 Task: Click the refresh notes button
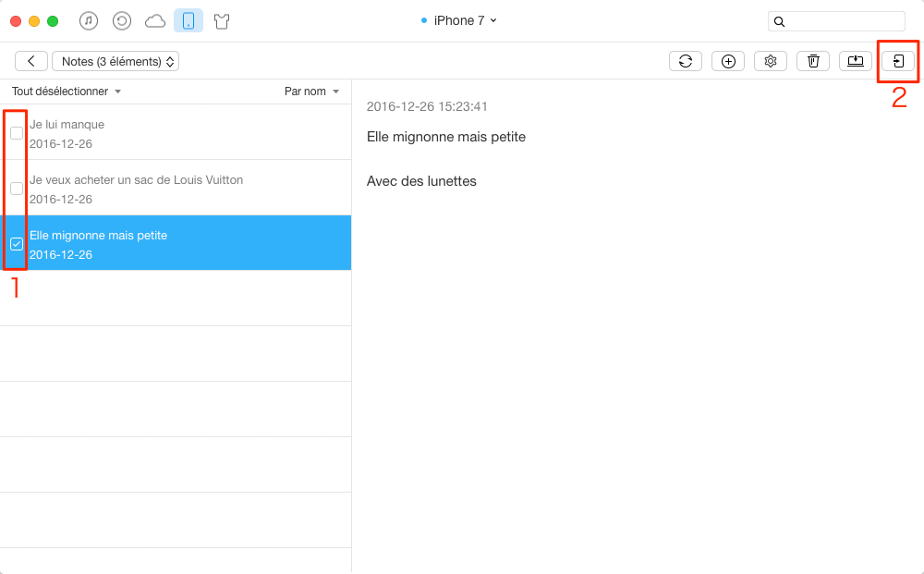click(x=686, y=61)
